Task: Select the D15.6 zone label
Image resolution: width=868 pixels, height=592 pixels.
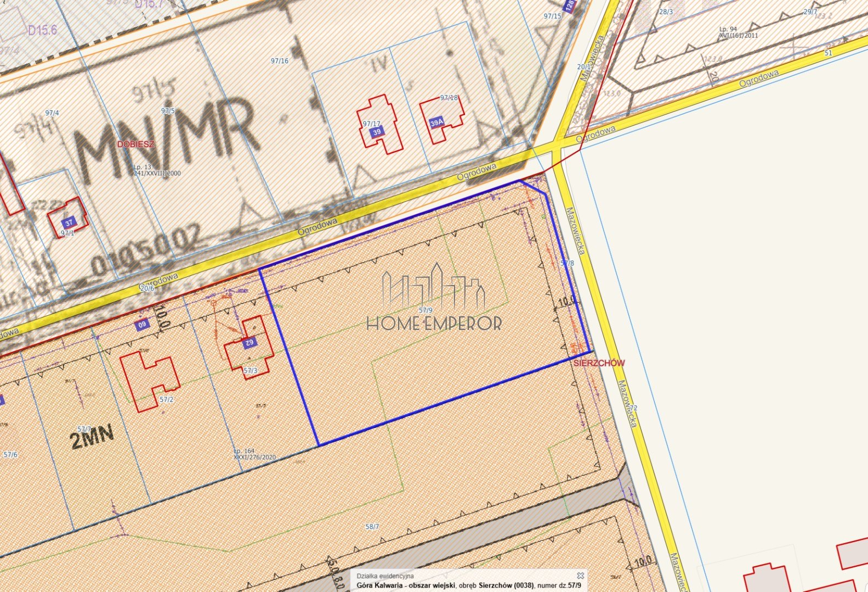Action: pos(42,30)
